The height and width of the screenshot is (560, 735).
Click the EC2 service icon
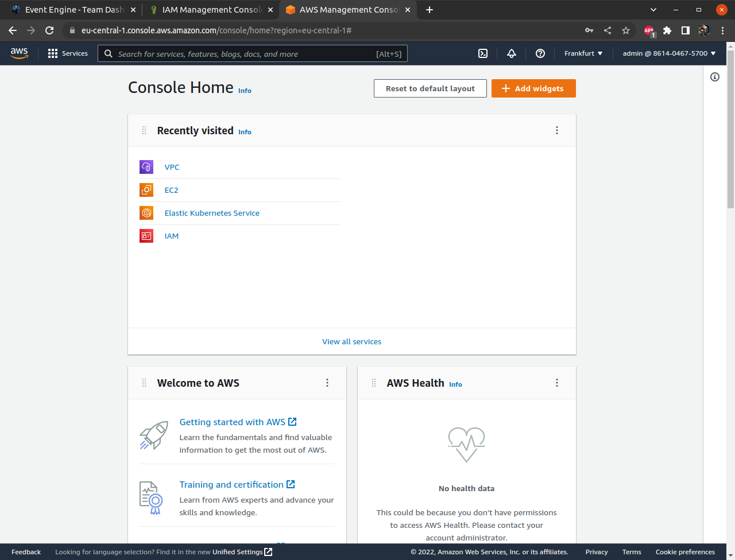[146, 190]
